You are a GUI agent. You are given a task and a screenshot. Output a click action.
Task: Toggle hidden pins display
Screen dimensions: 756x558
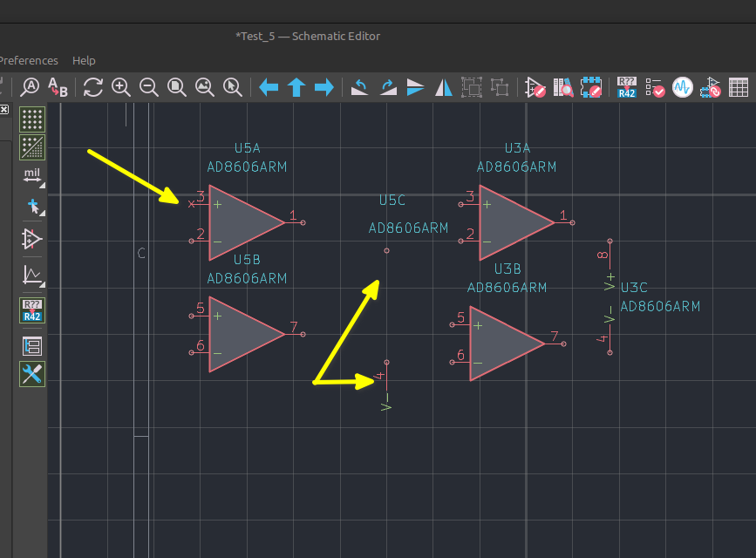pos(32,239)
